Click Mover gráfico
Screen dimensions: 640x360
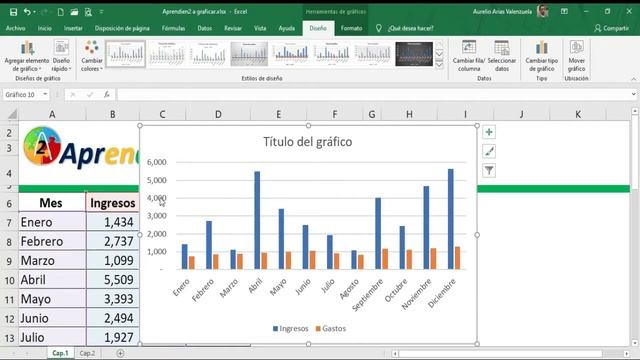(x=576, y=56)
